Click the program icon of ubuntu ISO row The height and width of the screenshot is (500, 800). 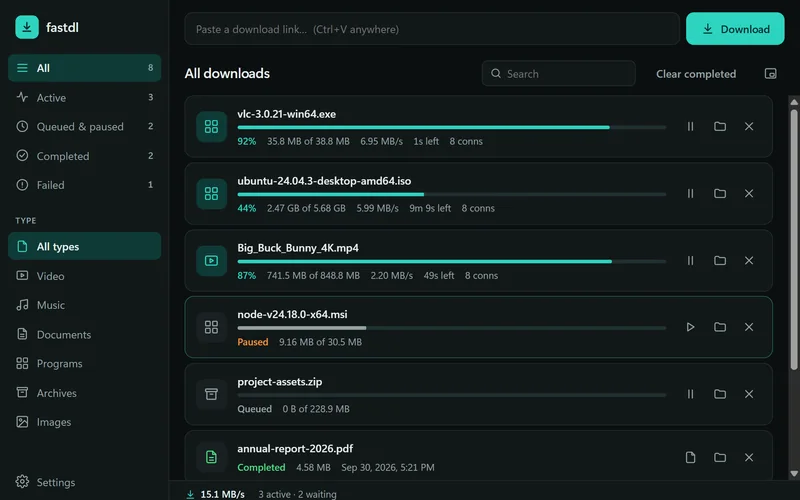click(211, 193)
